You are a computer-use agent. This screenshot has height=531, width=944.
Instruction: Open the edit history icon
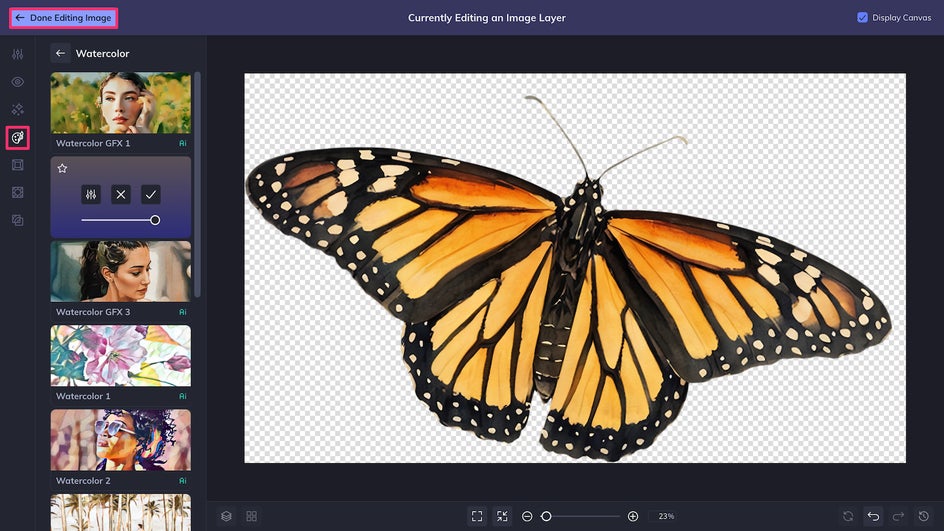924,517
